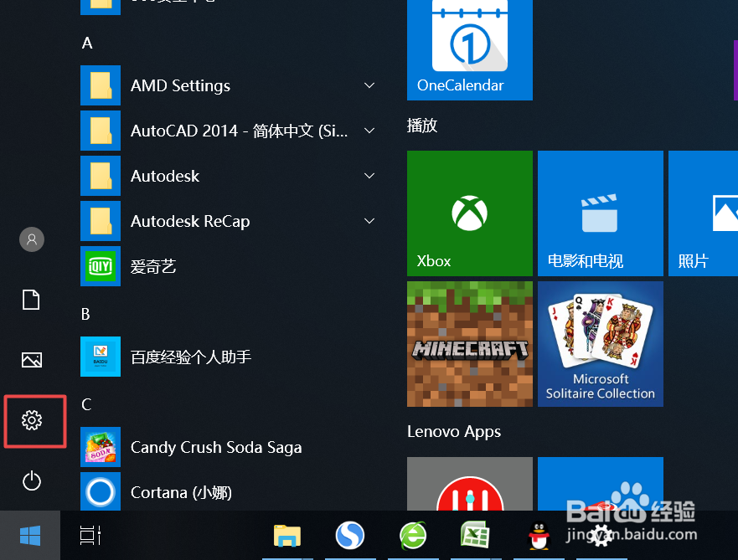Open the Cortana (小娜) circle icon
The image size is (738, 560).
click(x=101, y=492)
